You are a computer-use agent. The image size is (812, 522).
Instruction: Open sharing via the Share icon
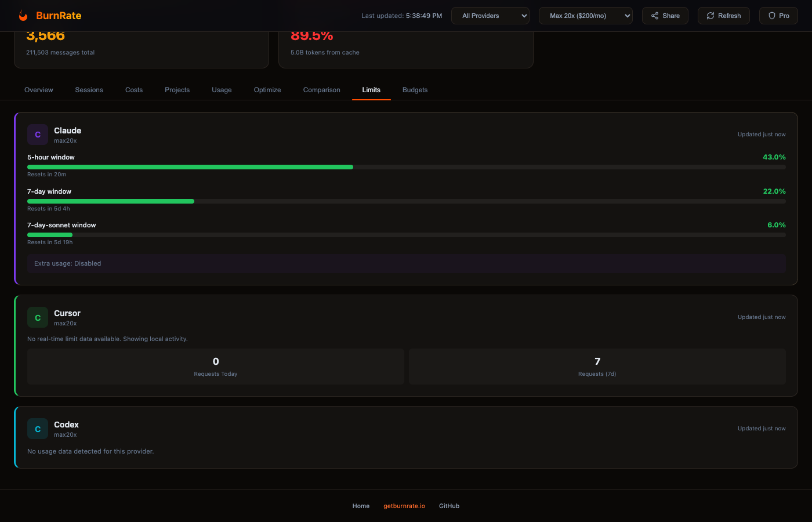coord(655,16)
